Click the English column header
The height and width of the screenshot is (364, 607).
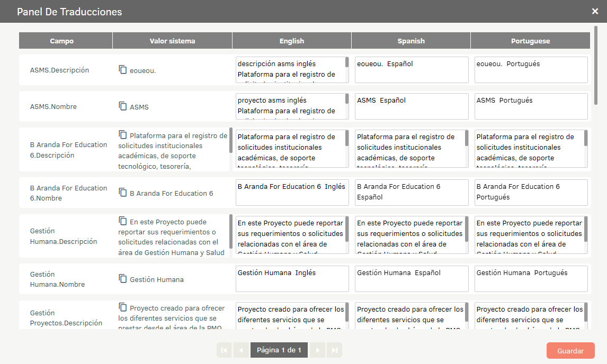pos(292,41)
